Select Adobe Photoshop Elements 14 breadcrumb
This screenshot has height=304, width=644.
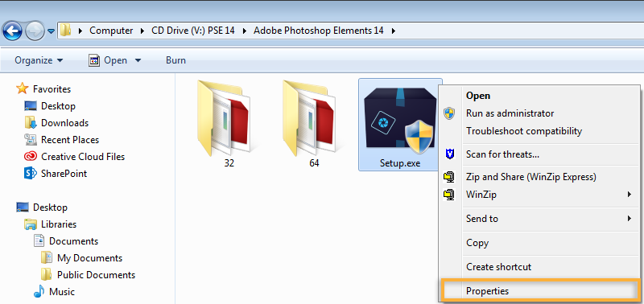pyautogui.click(x=318, y=31)
